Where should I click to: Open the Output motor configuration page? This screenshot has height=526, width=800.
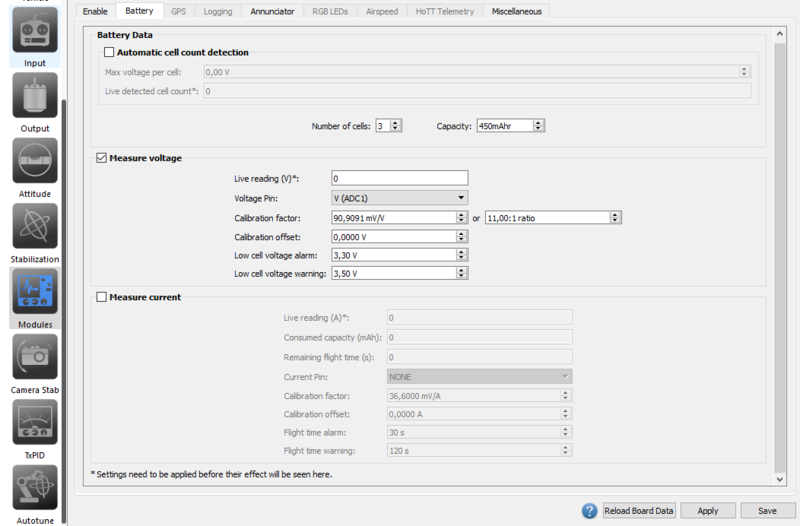[35, 103]
